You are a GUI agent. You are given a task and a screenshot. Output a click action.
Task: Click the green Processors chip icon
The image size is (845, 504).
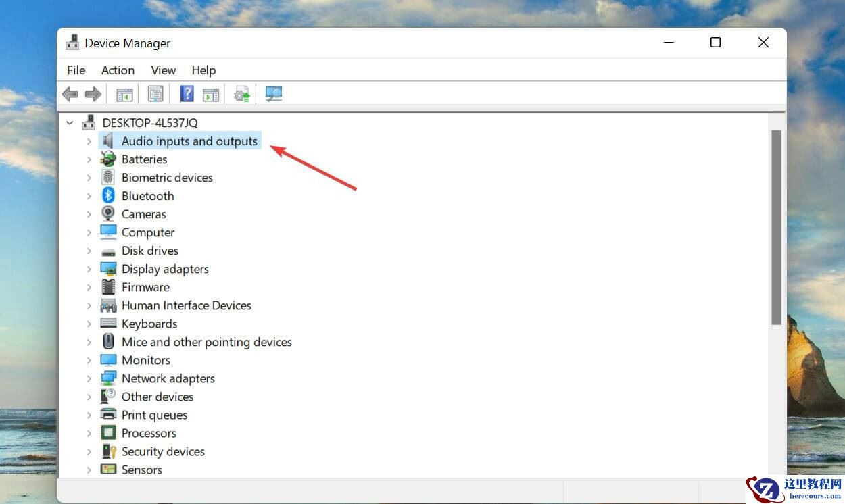(108, 432)
